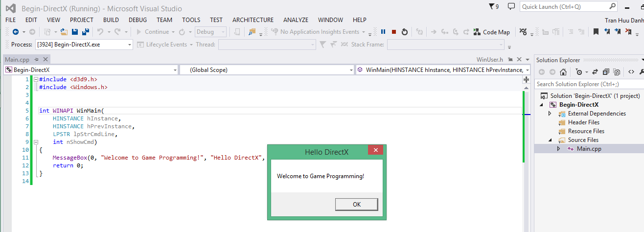This screenshot has width=644, height=232.
Task: Click the Save All double-floppy icon
Action: click(85, 32)
